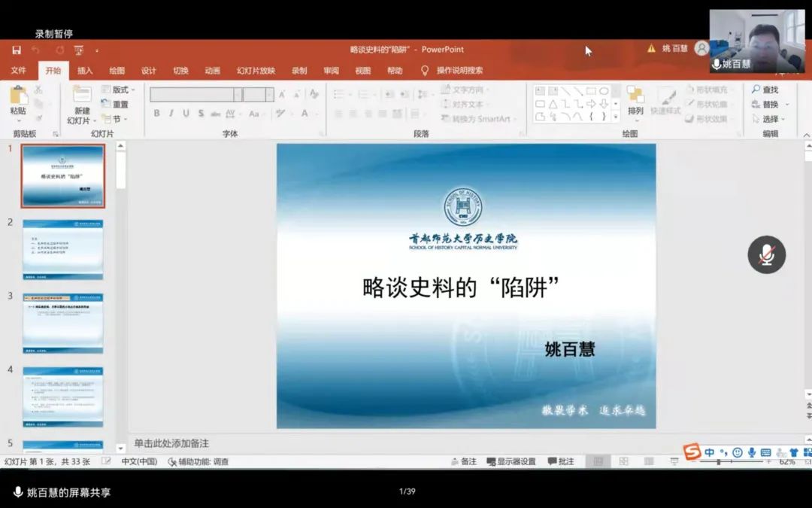Expand the Layout (版式) dropdown
This screenshot has height=508, width=812.
(x=118, y=90)
